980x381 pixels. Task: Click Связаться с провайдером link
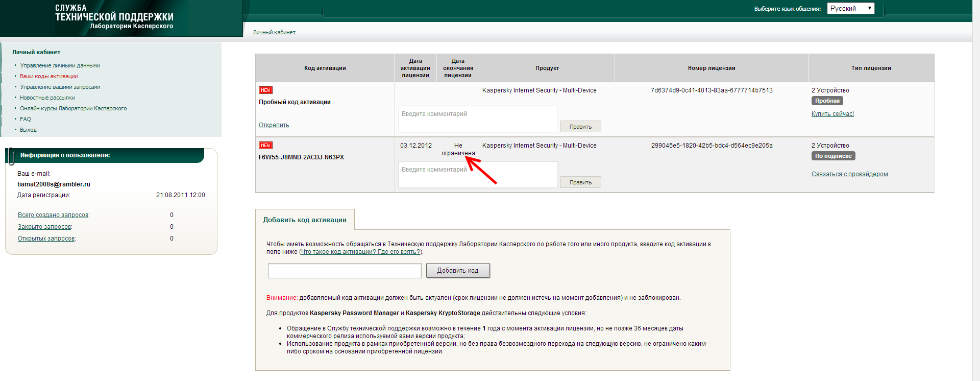tap(850, 174)
